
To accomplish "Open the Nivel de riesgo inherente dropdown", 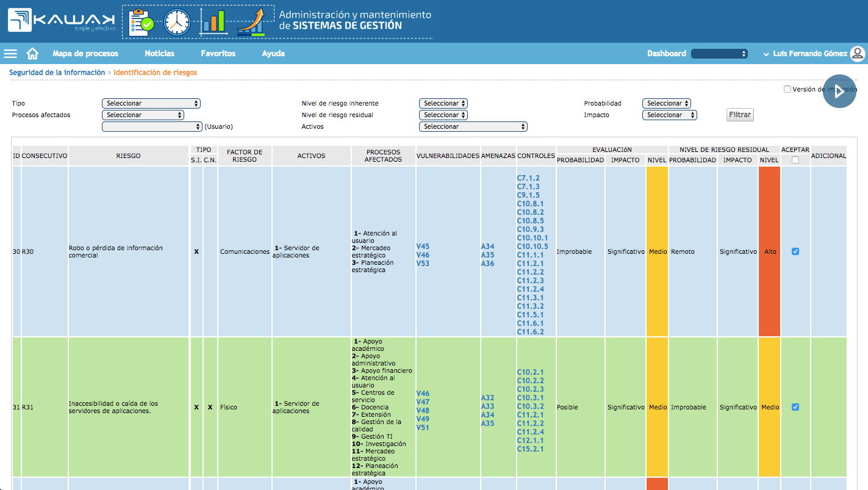I will pyautogui.click(x=443, y=103).
